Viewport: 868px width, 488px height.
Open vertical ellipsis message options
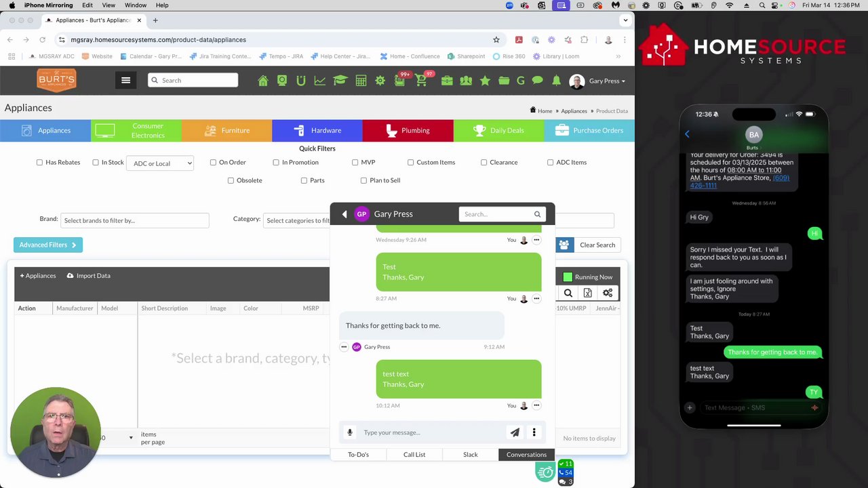(x=534, y=432)
